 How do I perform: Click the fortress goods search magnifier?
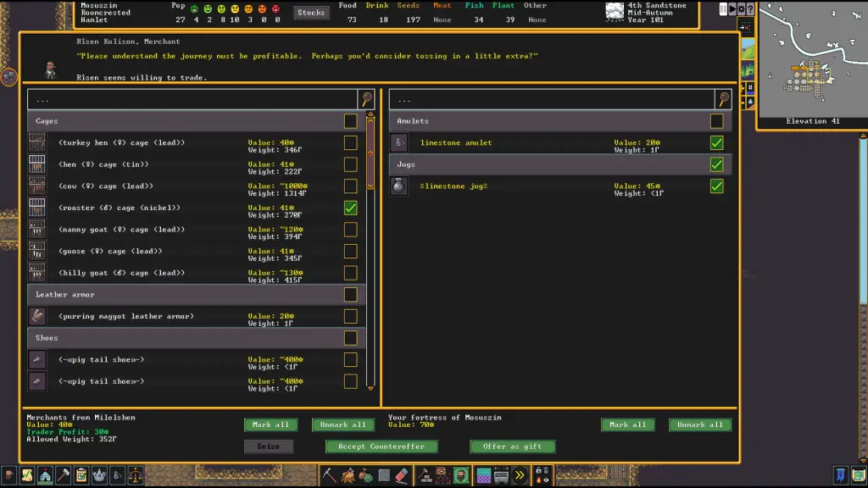pyautogui.click(x=724, y=99)
